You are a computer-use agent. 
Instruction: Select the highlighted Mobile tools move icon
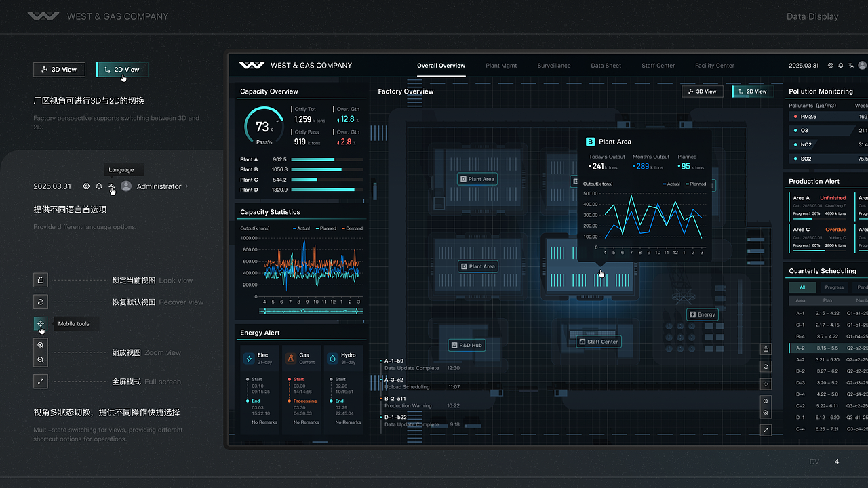41,323
